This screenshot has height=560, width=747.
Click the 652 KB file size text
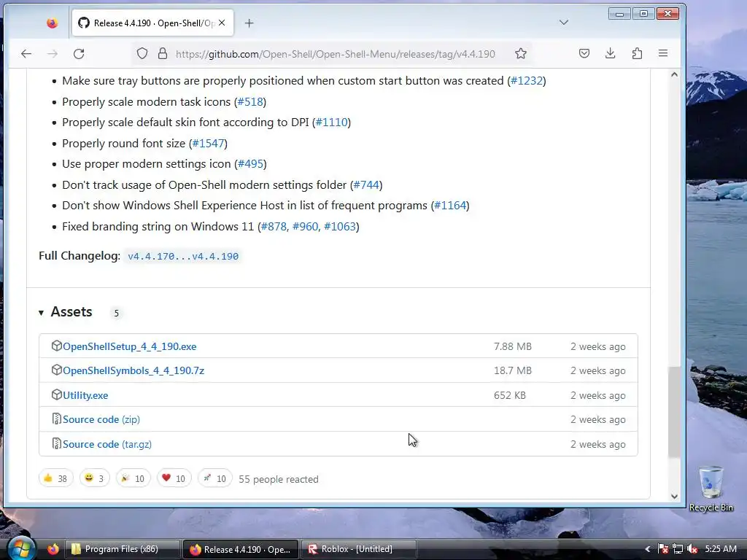pos(510,395)
